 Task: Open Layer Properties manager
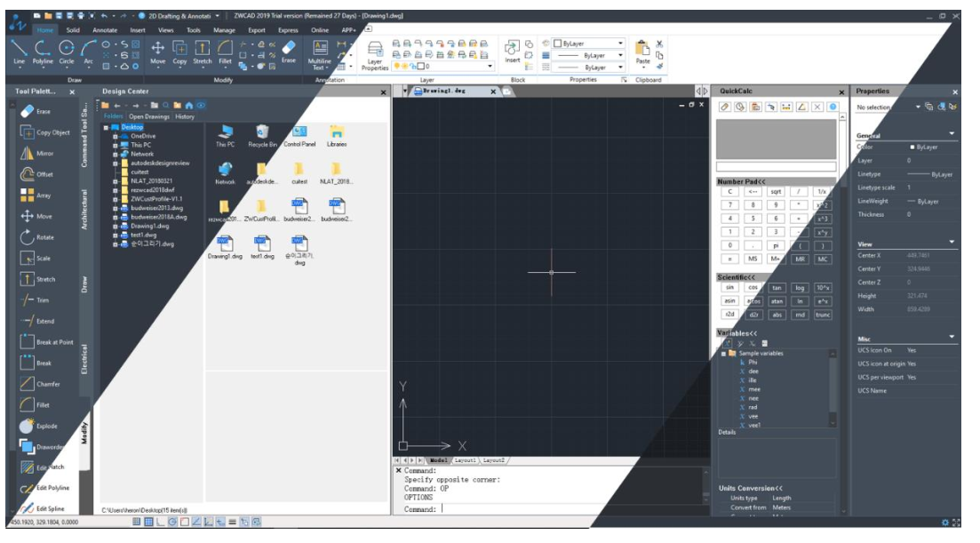coord(375,56)
